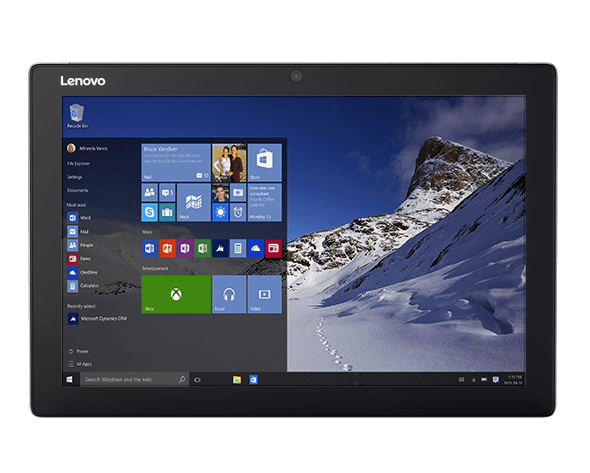Open the Messaging tile with badge 5
This screenshot has height=473, width=590.
pyautogui.click(x=167, y=192)
